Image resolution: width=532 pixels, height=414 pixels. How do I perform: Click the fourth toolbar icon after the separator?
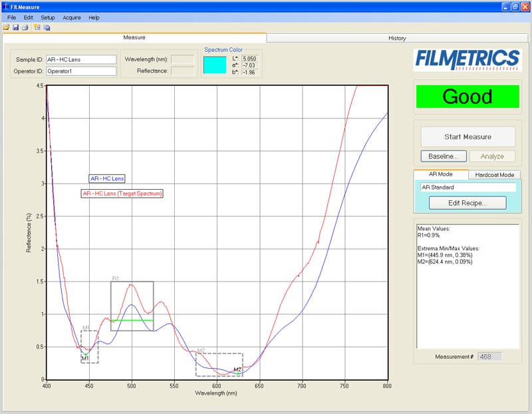pos(37,27)
